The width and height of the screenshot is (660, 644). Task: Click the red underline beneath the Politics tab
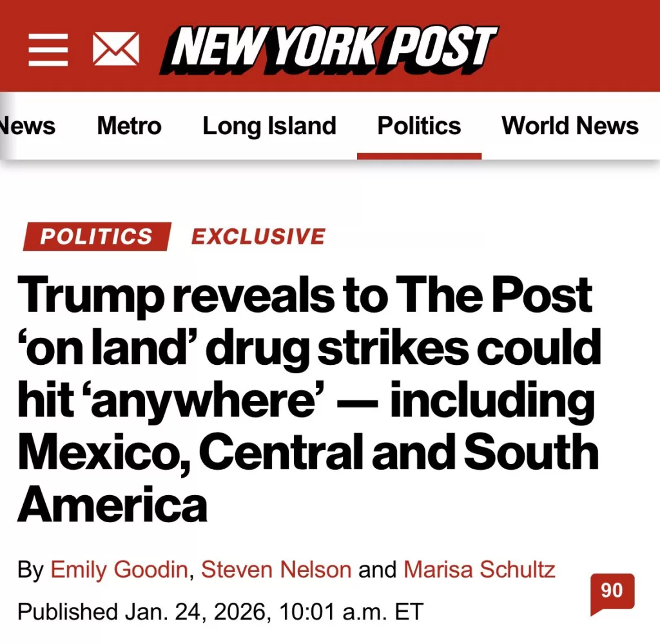[419, 156]
